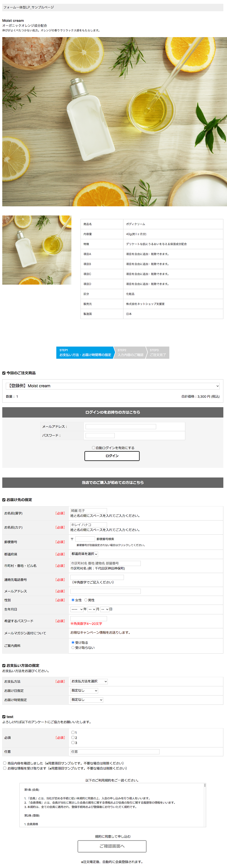Tick survey checkbox labeled 3

coord(73,743)
